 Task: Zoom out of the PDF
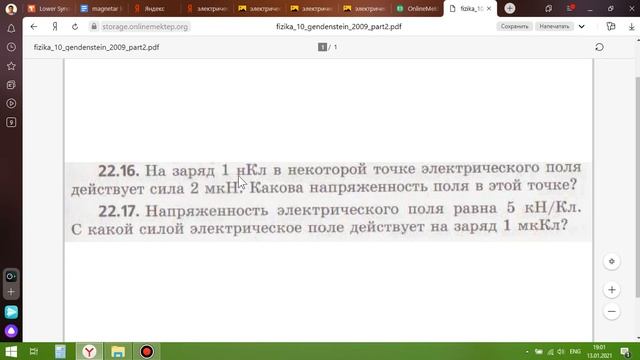611,311
